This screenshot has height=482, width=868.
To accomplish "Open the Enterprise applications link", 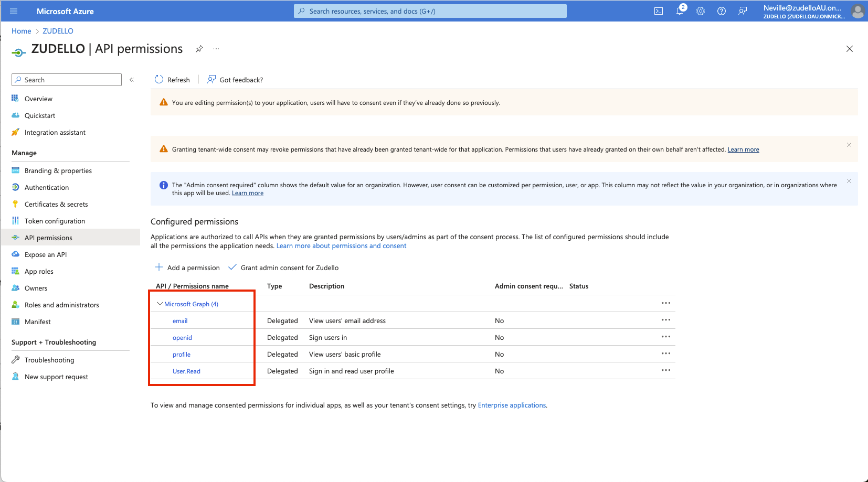I will [x=512, y=405].
